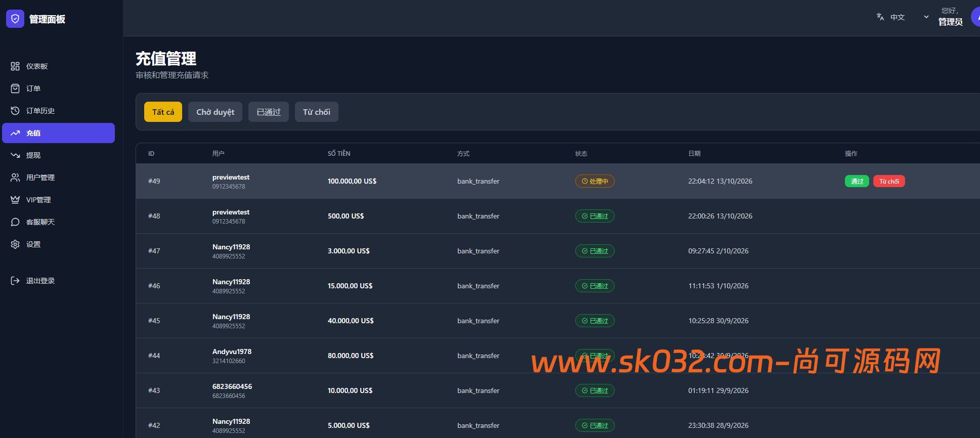Image resolution: width=980 pixels, height=438 pixels.
Task: Click the translate language icon in header
Action: tap(880, 17)
